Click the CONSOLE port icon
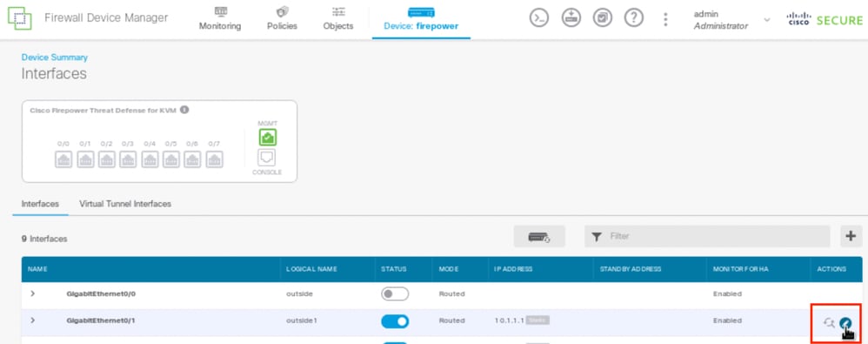Screen dimensions: 868x344 (267, 159)
